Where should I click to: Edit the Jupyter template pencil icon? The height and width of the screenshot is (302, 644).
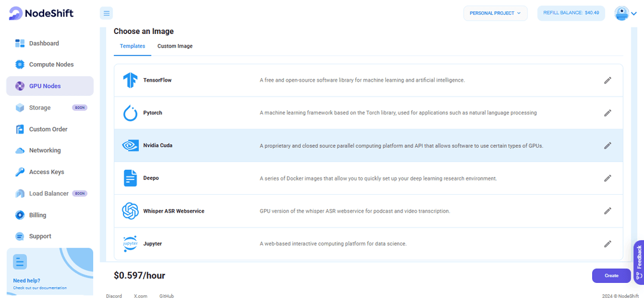point(608,244)
